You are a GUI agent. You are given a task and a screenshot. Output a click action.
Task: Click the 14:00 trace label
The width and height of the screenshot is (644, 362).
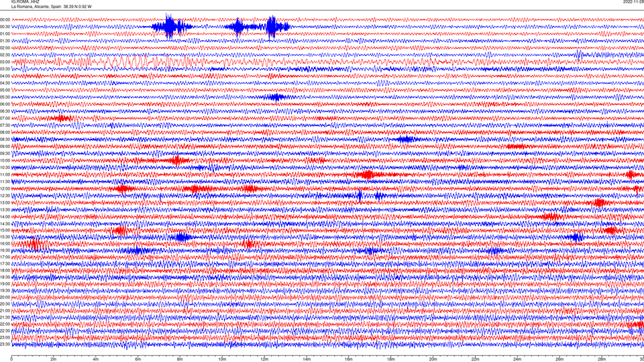5,217
